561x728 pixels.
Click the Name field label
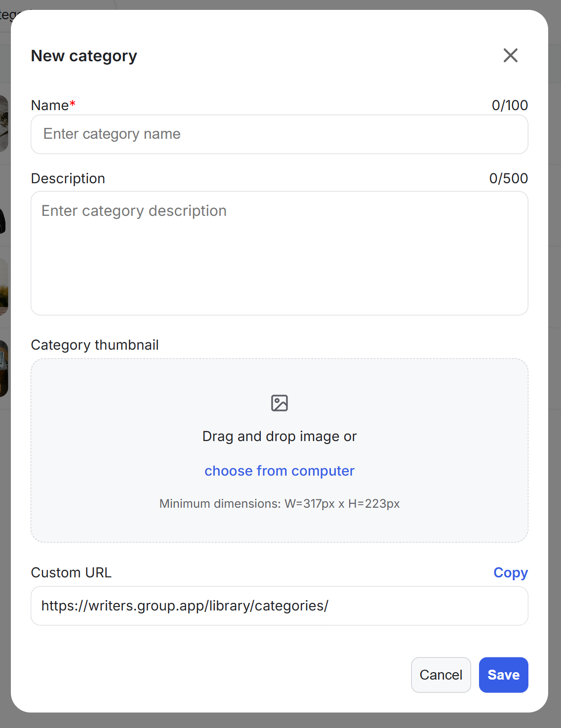(x=50, y=105)
